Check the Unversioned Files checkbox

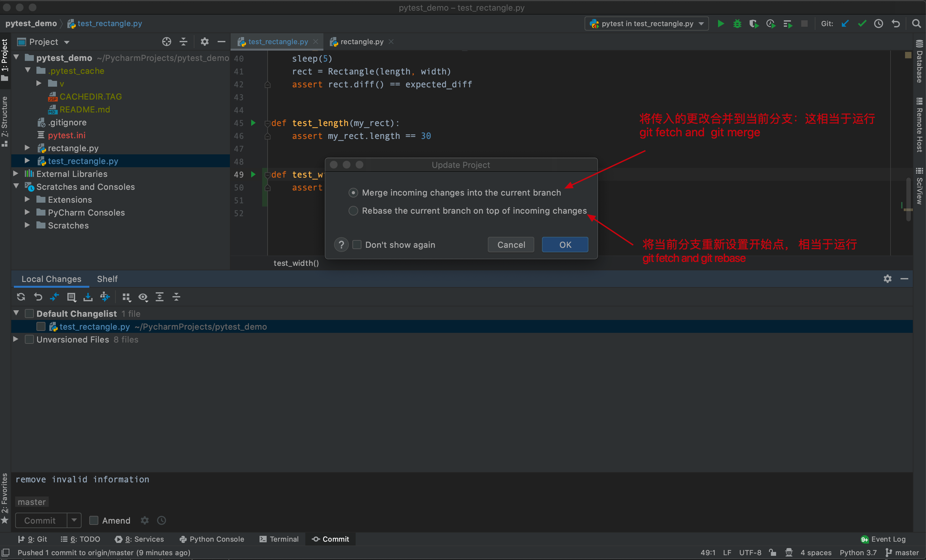pos(29,340)
